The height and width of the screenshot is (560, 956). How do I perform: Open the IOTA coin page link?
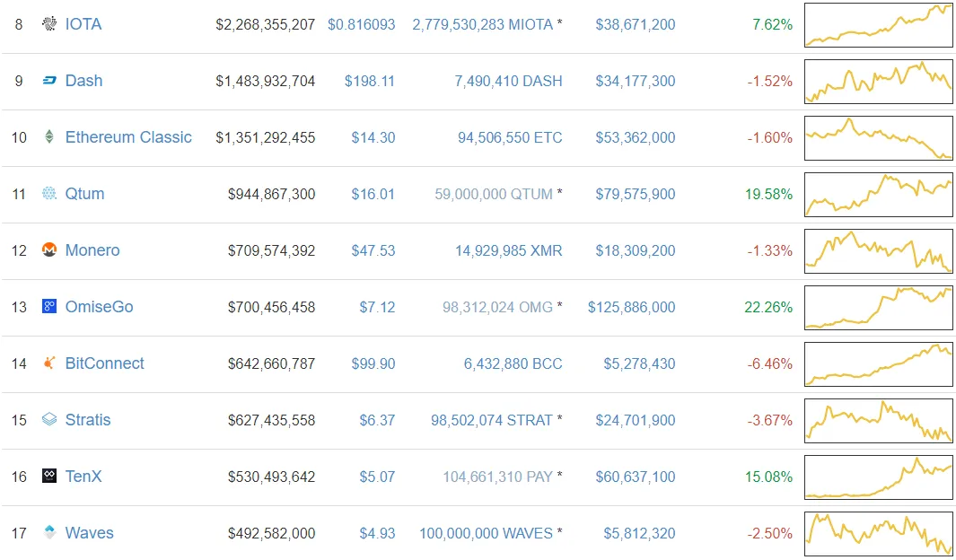pos(83,24)
